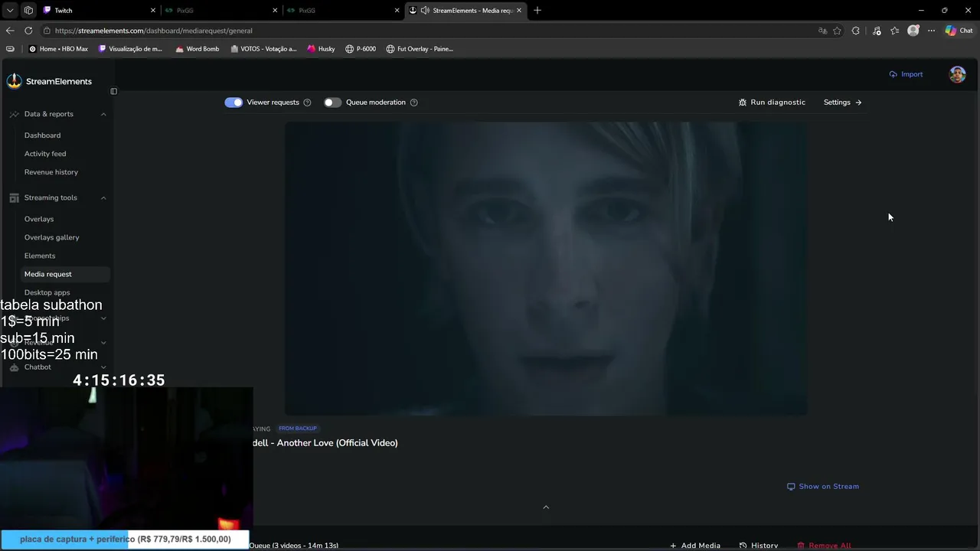
Task: Click the Another Love video player
Action: 546,269
